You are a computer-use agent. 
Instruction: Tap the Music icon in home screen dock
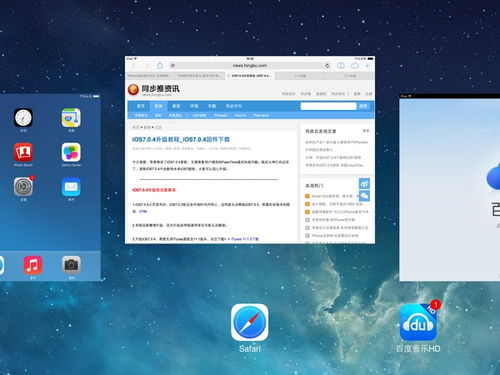[33, 265]
